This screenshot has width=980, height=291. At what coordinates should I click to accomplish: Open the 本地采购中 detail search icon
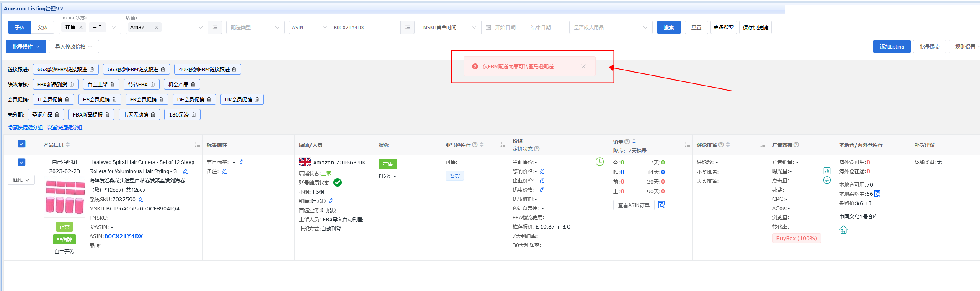point(878,194)
